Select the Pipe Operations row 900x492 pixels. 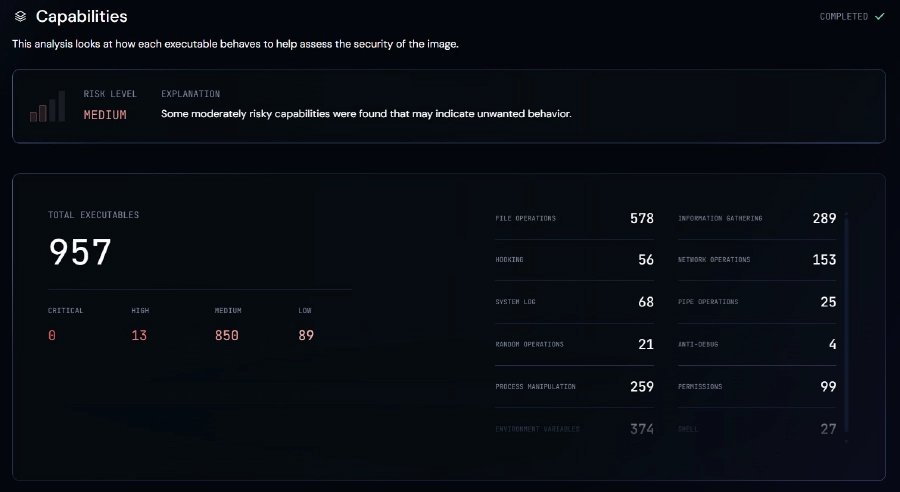(757, 301)
